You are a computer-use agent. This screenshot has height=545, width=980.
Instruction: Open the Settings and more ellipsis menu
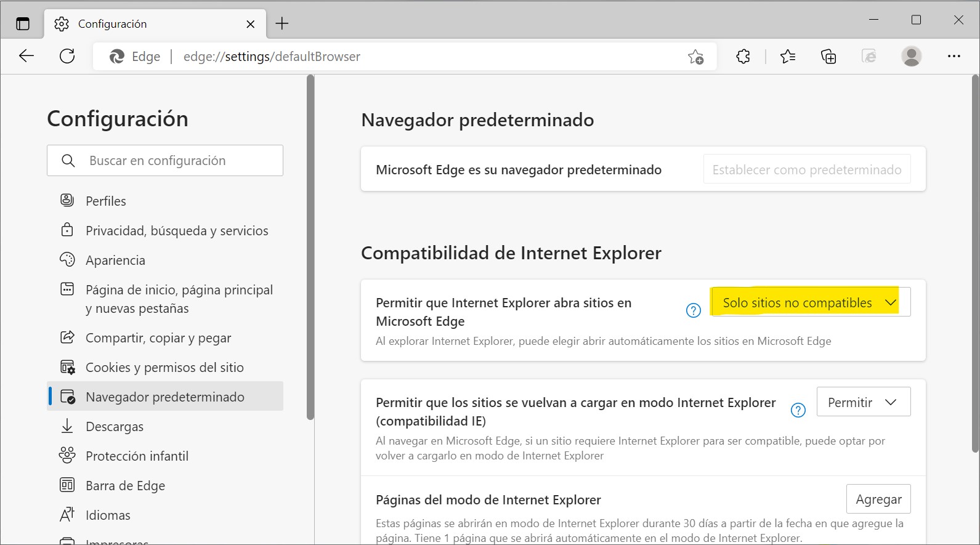point(954,56)
